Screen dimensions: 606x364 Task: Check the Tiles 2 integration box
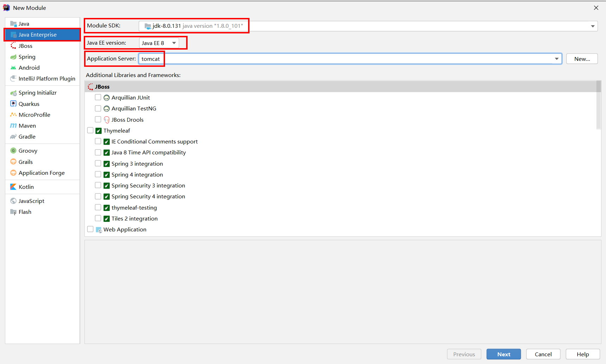pyautogui.click(x=98, y=218)
